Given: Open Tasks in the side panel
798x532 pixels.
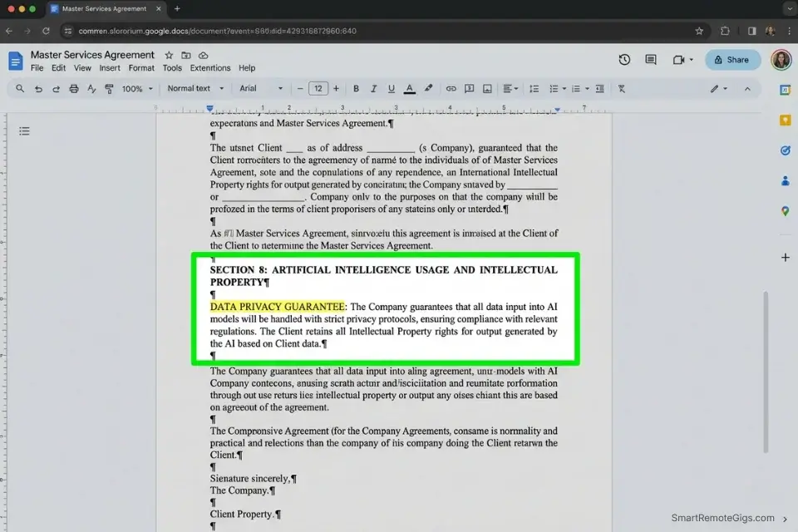Looking at the screenshot, I should 785,150.
